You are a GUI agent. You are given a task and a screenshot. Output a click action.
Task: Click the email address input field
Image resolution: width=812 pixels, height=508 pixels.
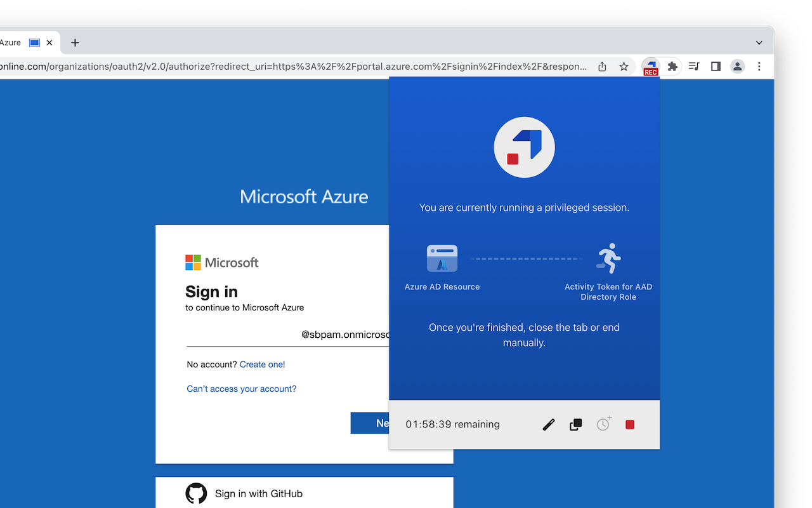pos(285,335)
